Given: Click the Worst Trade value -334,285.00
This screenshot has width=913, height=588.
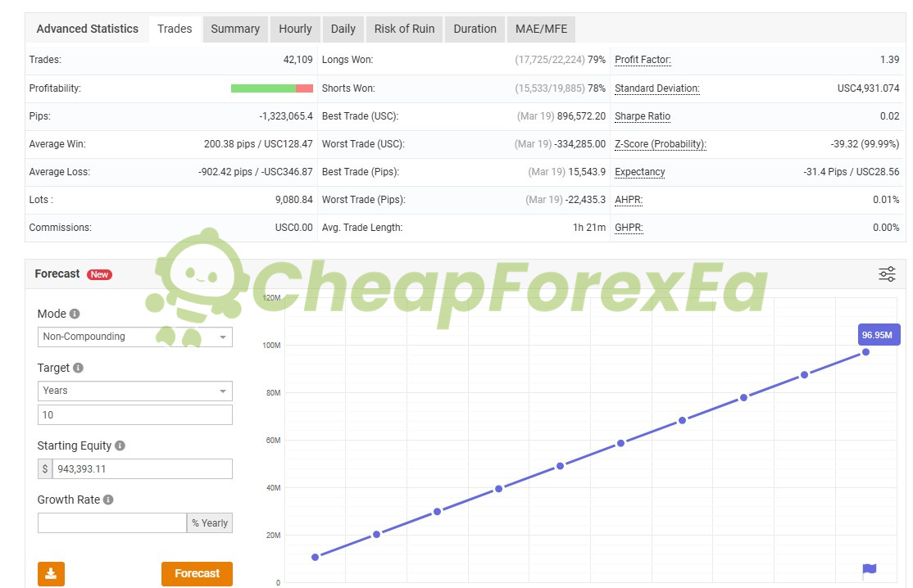Looking at the screenshot, I should tap(580, 144).
